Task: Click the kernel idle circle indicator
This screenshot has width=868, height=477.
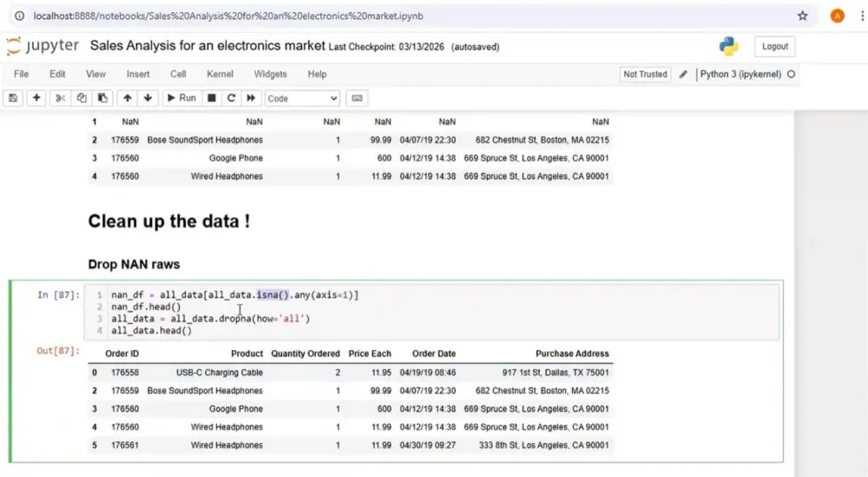Action: pos(791,74)
